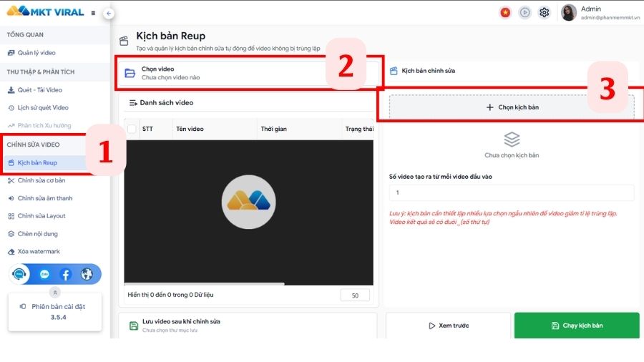The image size is (644, 362).
Task: Click the Trạng thái column header
Action: click(x=359, y=129)
